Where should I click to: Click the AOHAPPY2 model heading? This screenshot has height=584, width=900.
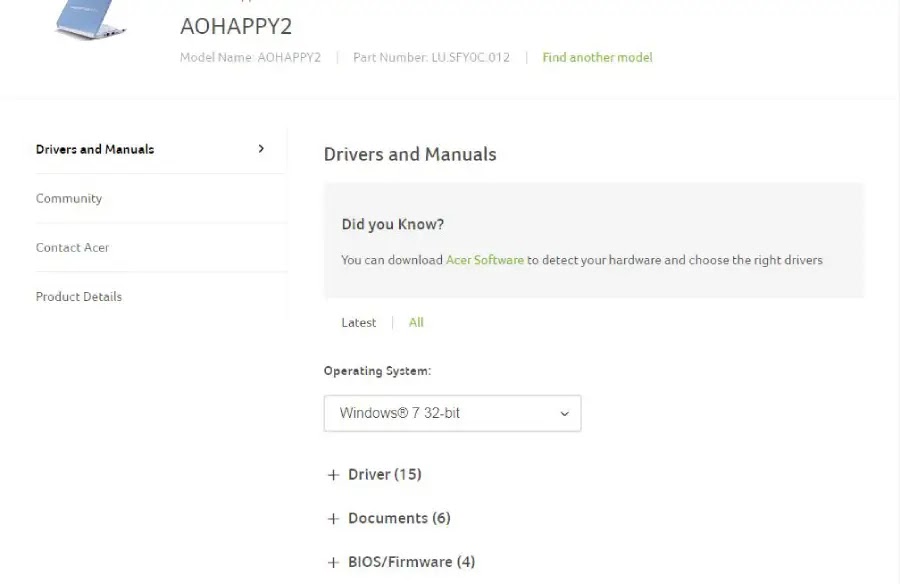236,26
